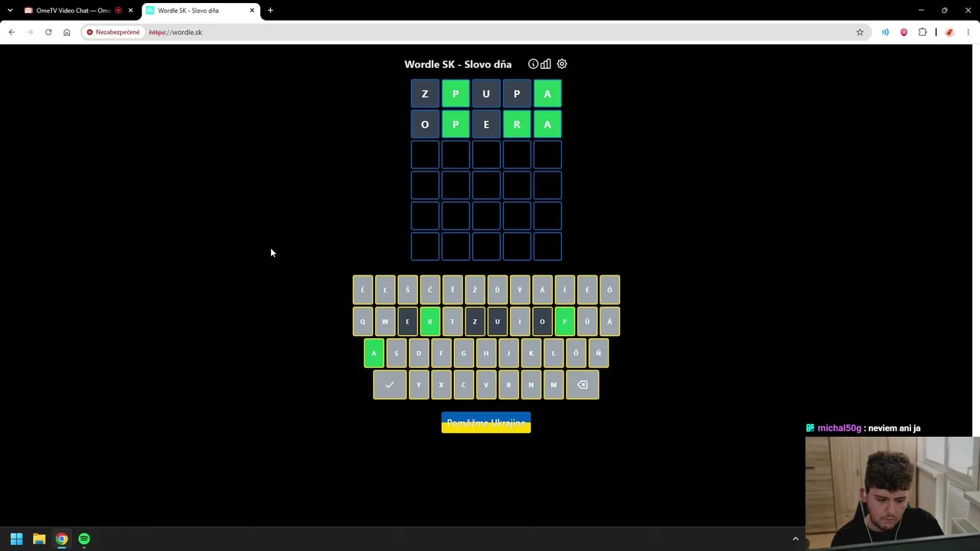Open the blue sound-waves extension icon
This screenshot has height=551, width=980.
click(885, 32)
